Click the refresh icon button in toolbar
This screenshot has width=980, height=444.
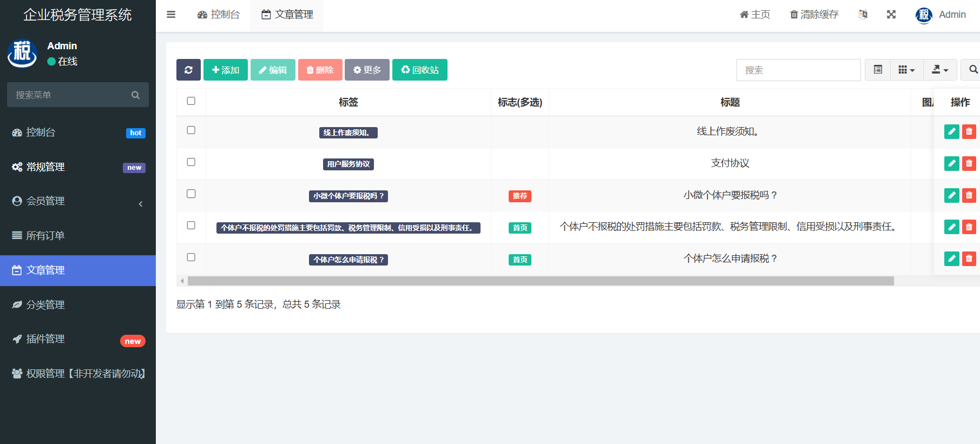tap(188, 70)
